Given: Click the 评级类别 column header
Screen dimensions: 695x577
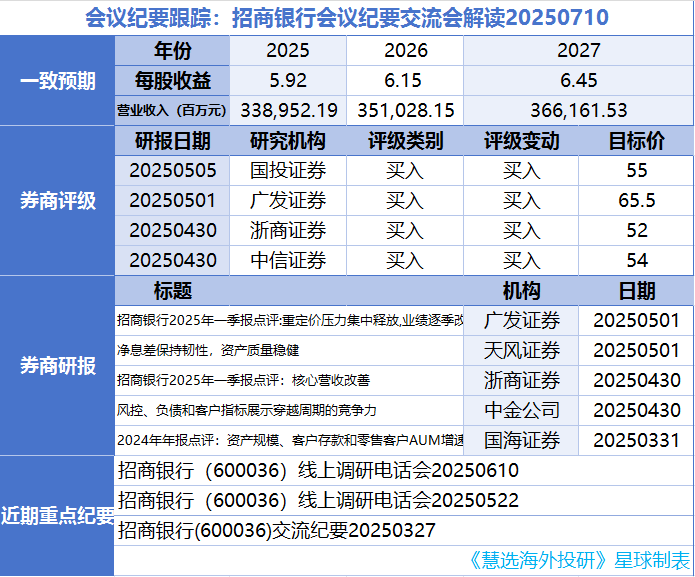Looking at the screenshot, I should point(405,141).
